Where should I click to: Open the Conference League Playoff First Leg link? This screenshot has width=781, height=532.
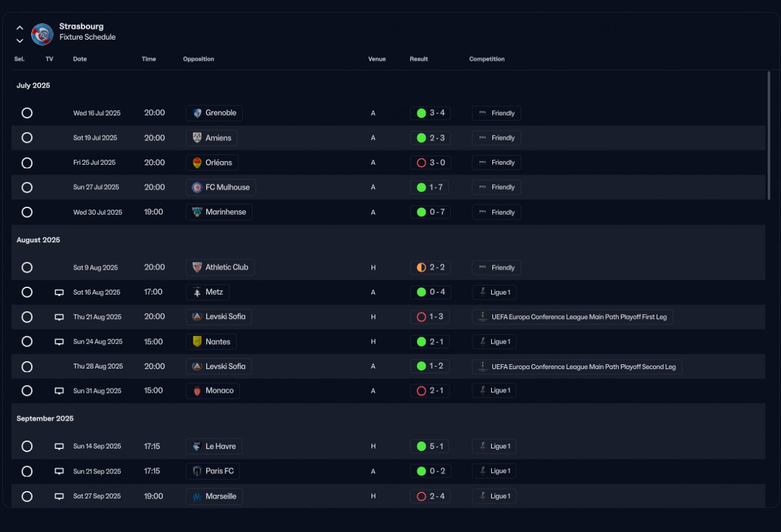[572, 317]
